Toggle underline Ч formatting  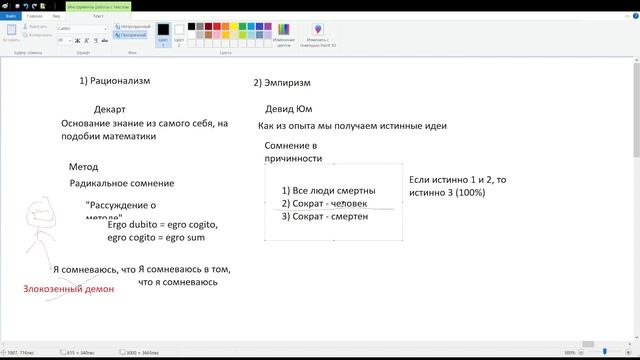(96, 40)
